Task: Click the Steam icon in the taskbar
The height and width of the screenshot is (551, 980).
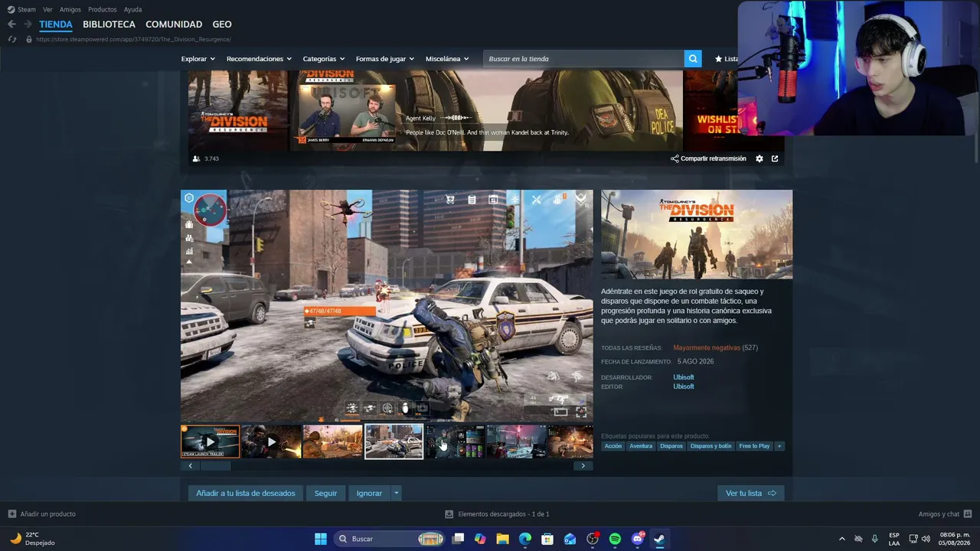Action: 659,539
